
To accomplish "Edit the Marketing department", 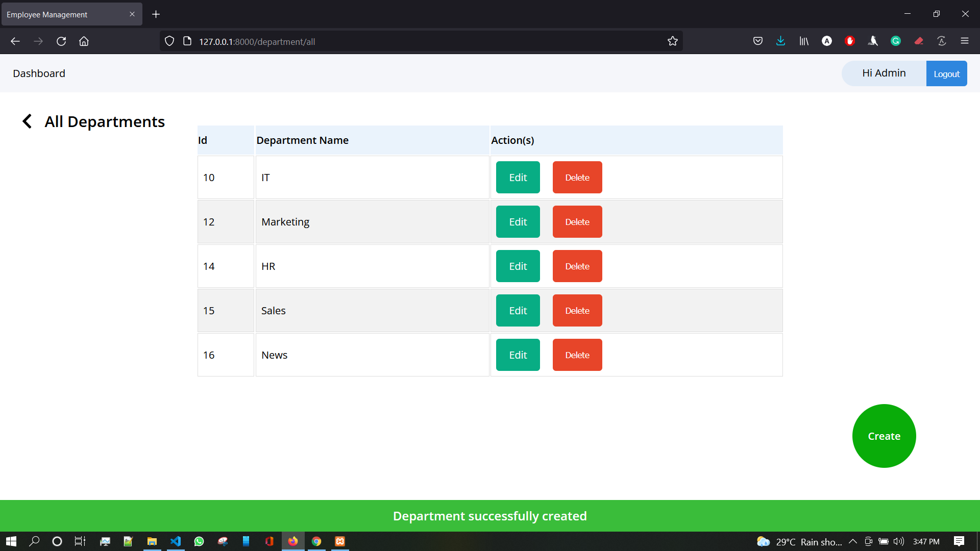I will (517, 221).
